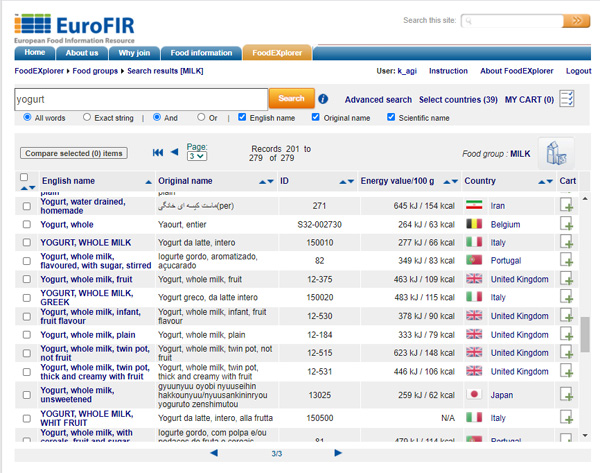
Task: Click the Logout link
Action: [x=578, y=71]
